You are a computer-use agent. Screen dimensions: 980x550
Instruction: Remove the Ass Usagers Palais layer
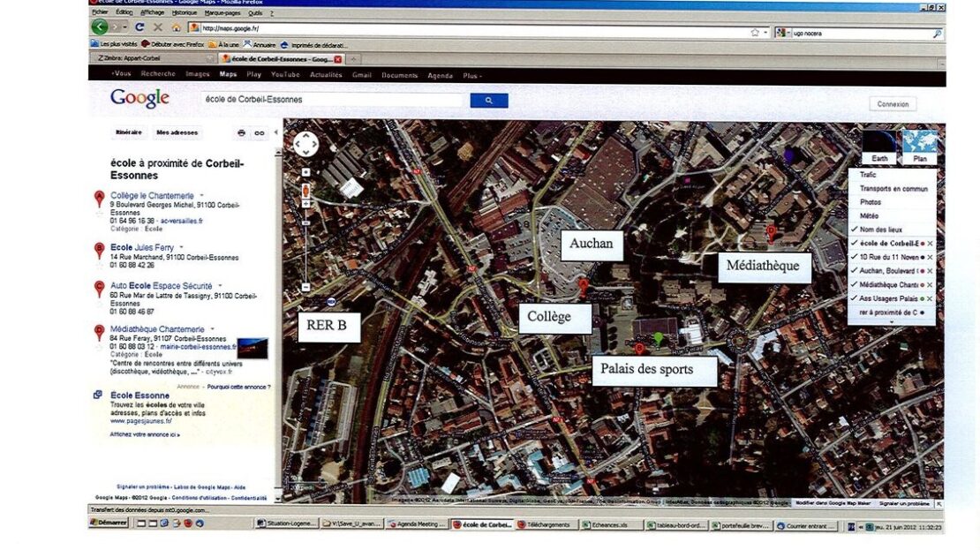click(930, 298)
